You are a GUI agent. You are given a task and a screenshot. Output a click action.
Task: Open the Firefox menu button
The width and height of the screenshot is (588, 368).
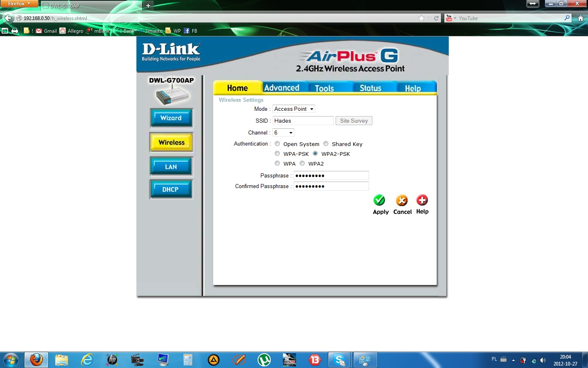(19, 4)
